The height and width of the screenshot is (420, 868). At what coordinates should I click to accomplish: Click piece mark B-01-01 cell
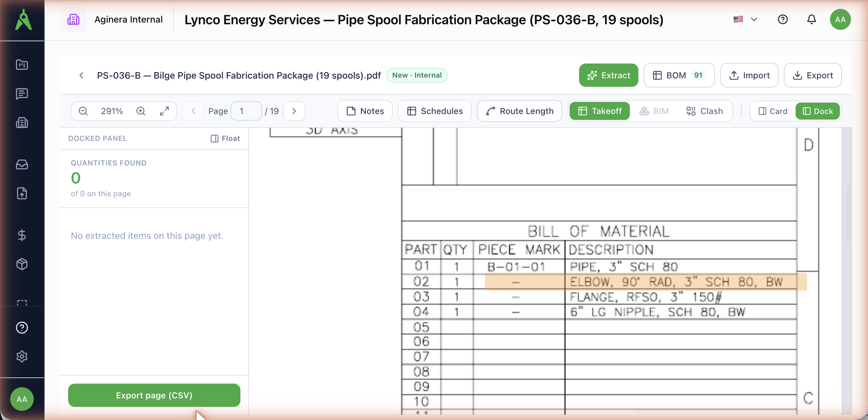[x=516, y=267]
